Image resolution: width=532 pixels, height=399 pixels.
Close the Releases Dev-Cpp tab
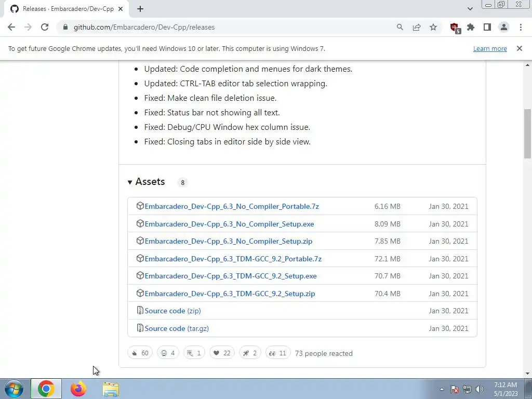(x=121, y=9)
